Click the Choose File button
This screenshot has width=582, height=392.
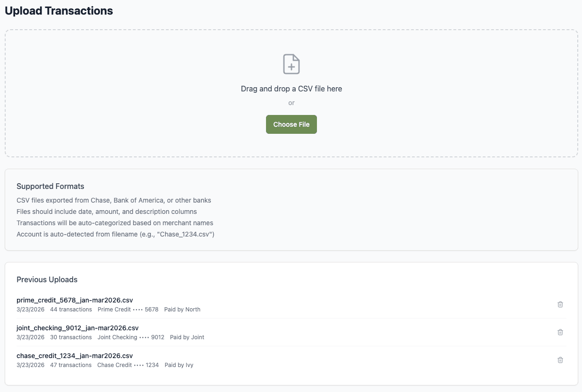coord(291,124)
